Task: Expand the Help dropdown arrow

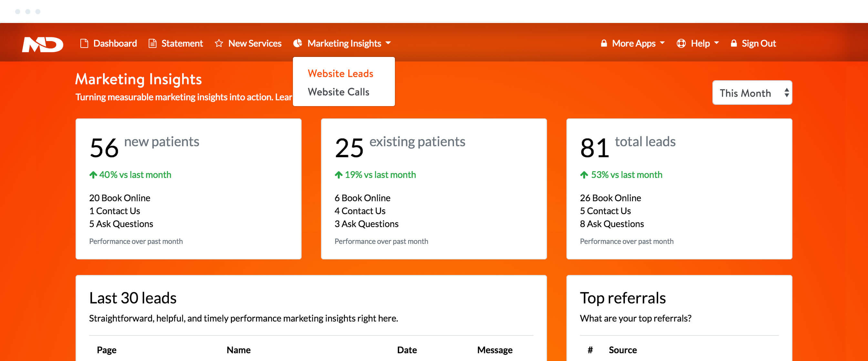Action: pyautogui.click(x=716, y=43)
